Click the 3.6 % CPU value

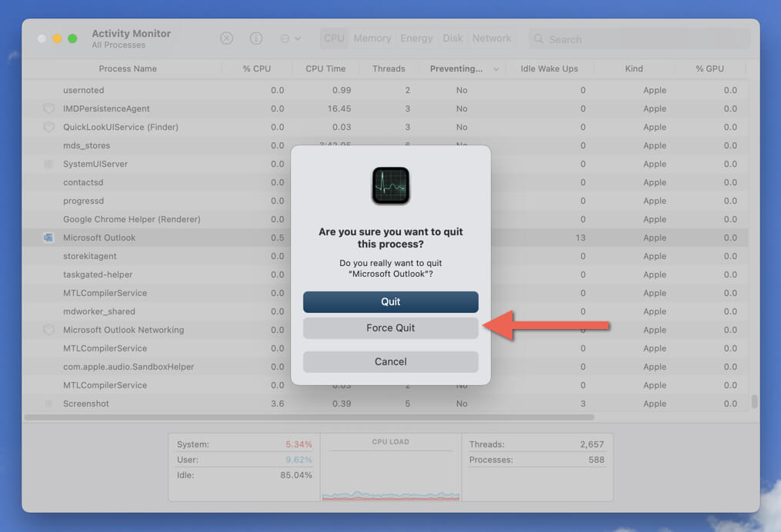pyautogui.click(x=278, y=404)
